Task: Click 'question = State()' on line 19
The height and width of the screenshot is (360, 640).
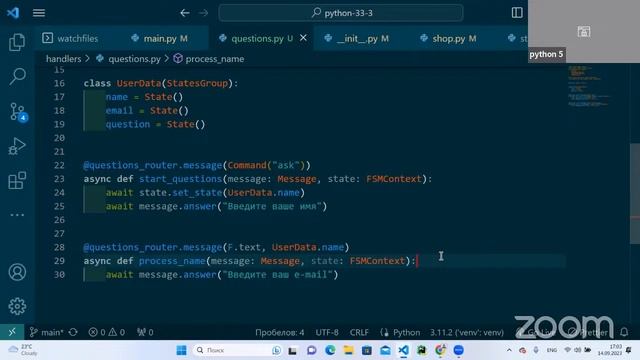Action: click(155, 124)
